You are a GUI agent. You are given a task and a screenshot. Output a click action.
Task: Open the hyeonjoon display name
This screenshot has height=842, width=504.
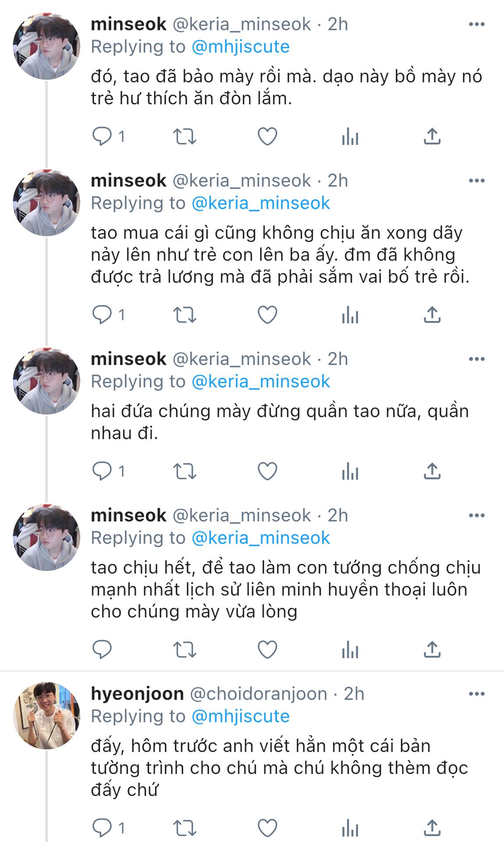[x=137, y=694]
